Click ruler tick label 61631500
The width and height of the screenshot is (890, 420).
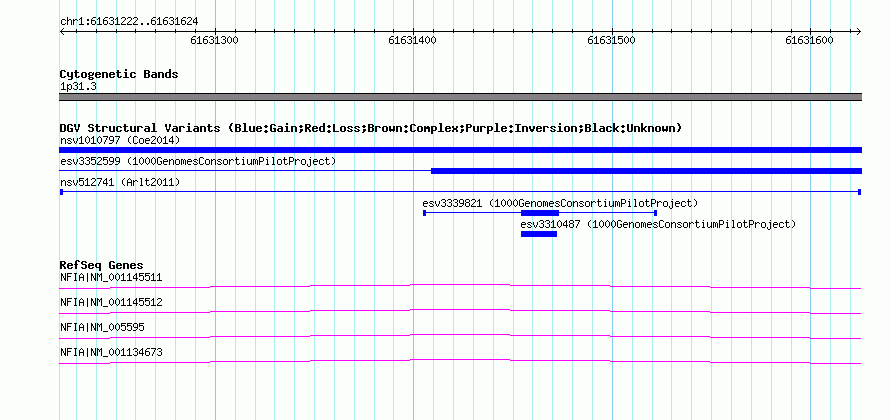(611, 40)
